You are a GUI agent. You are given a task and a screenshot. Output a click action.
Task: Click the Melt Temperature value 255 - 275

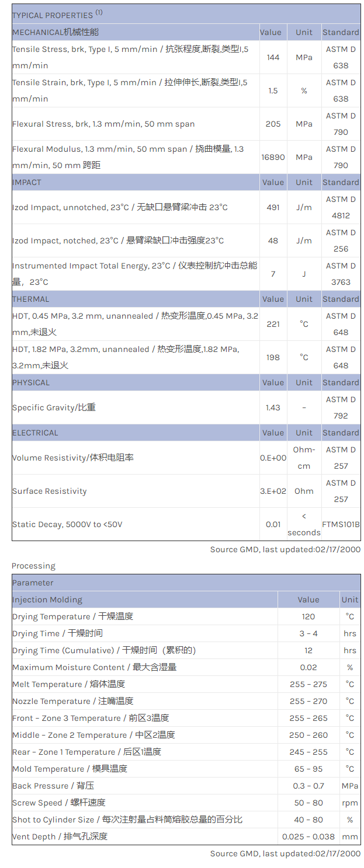[x=308, y=684]
